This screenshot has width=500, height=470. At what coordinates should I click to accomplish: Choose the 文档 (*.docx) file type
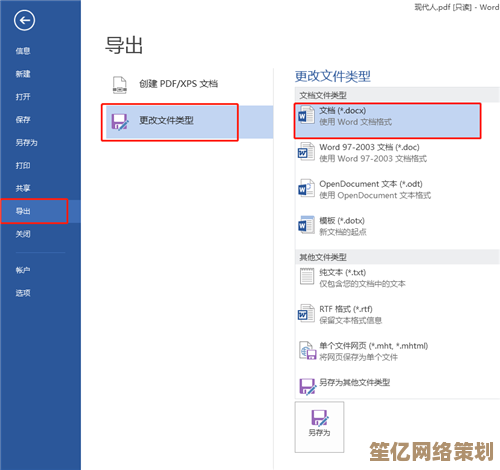[387, 120]
